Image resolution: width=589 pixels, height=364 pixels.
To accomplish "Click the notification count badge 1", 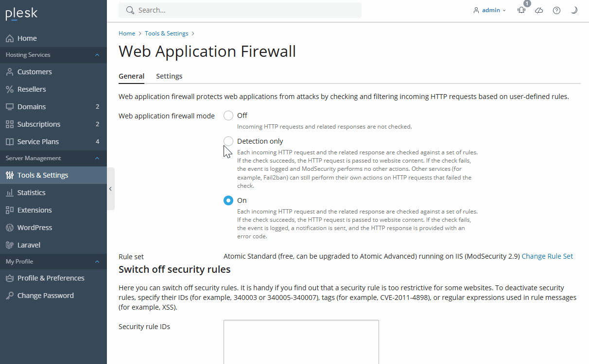I will click(x=527, y=3).
